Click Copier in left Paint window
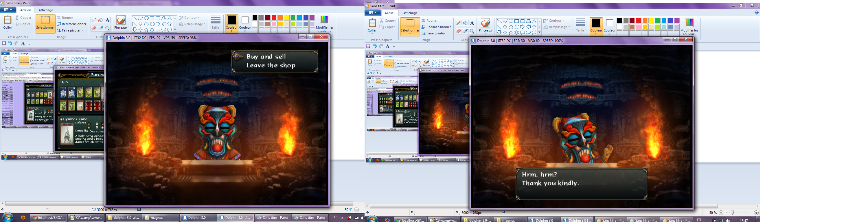This screenshot has width=868, height=222. 23,24
